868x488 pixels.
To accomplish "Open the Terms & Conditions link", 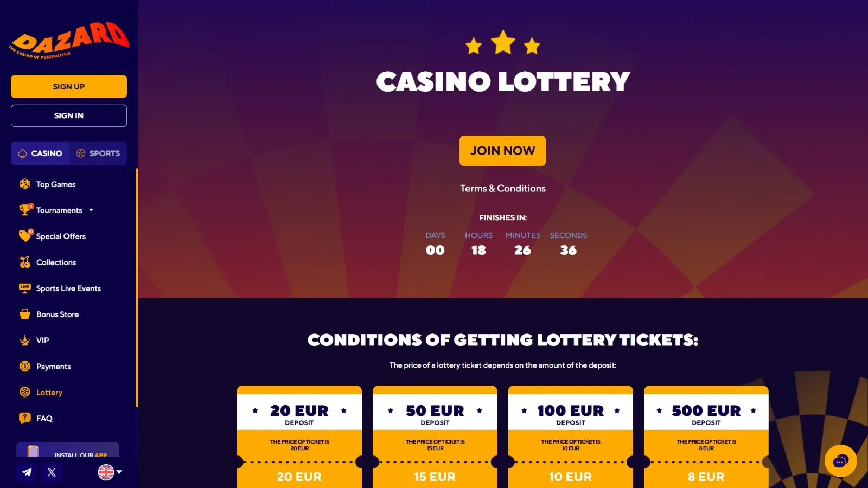I will 503,189.
